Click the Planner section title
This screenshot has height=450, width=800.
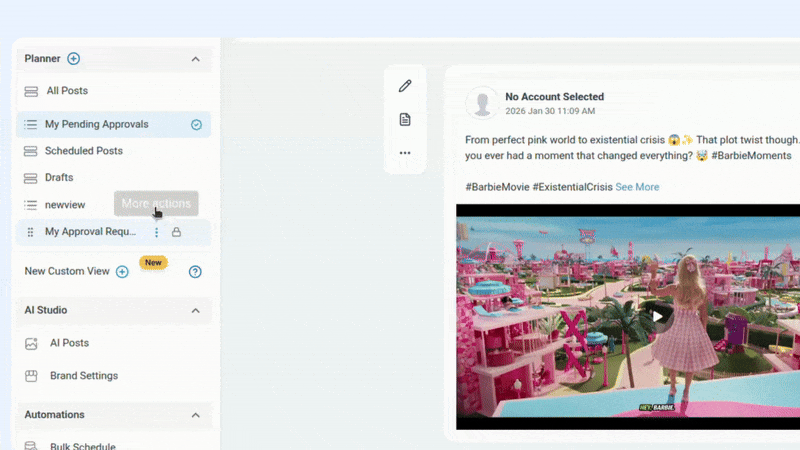(42, 59)
